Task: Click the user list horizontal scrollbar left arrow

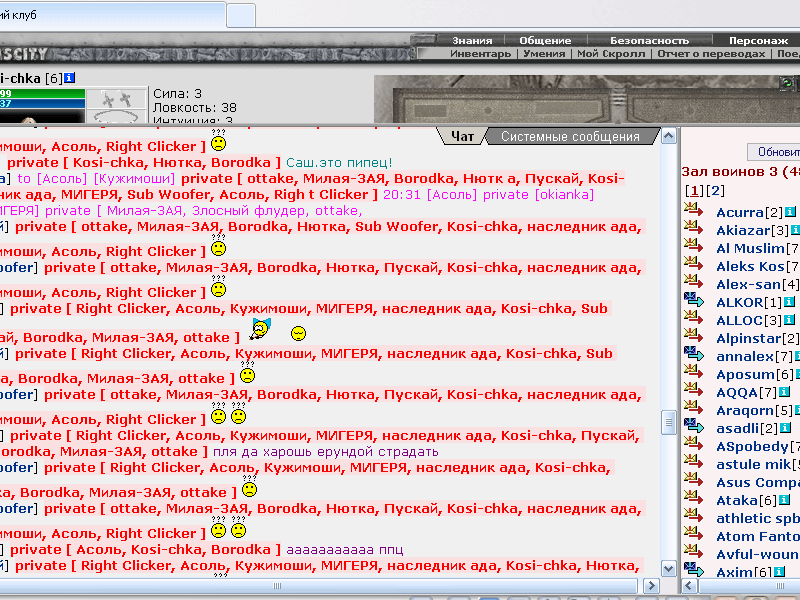Action: (689, 586)
